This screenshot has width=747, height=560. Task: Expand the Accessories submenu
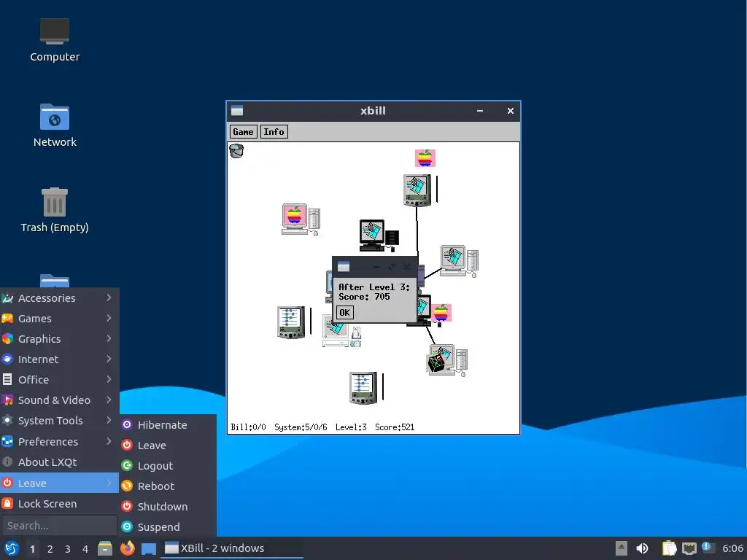pyautogui.click(x=60, y=298)
